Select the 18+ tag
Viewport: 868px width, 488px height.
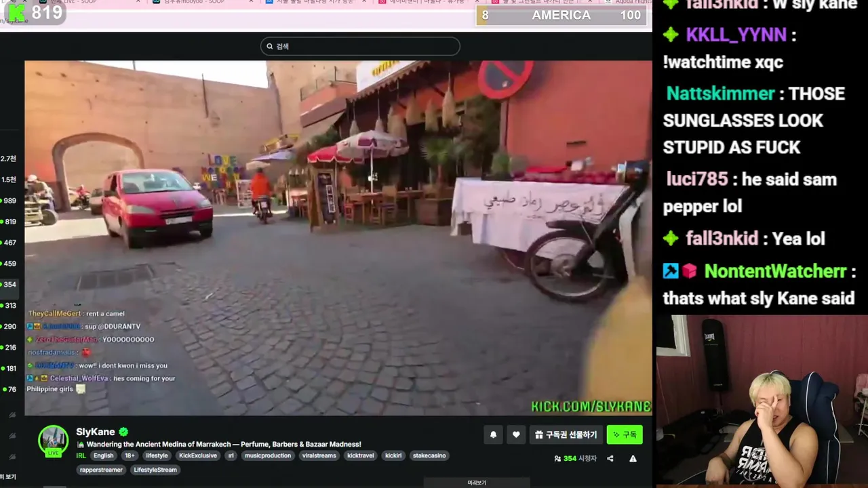coord(130,455)
